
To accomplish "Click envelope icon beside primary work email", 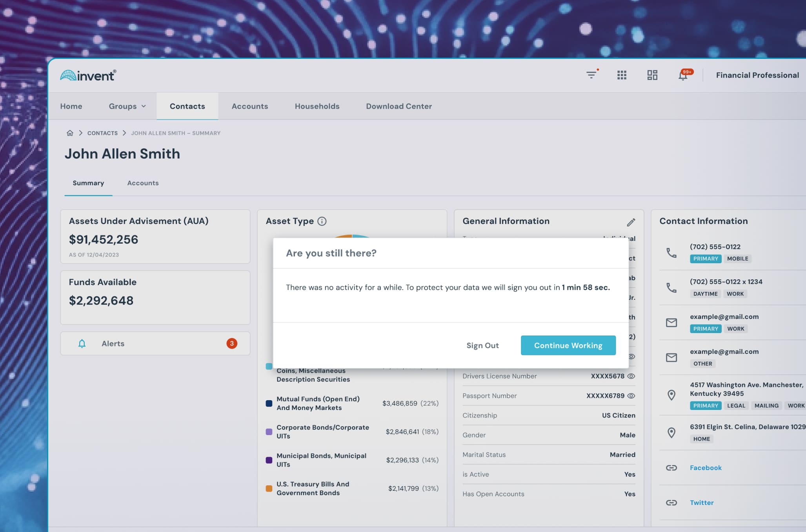I will [x=671, y=322].
